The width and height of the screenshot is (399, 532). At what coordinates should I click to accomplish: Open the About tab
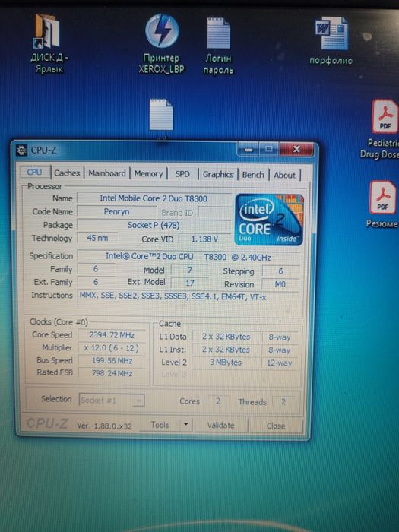(285, 175)
